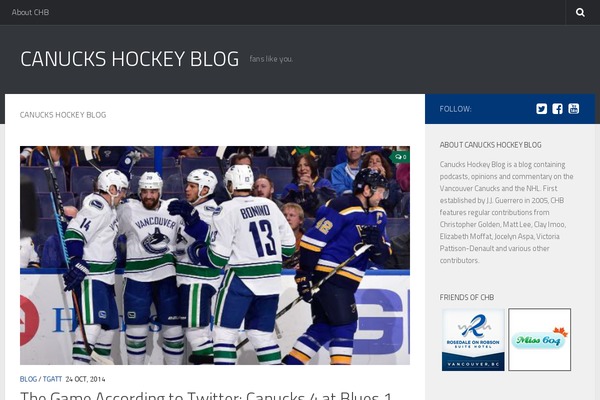Click the 24 Oct, 2014 post date
Viewport: 600px width, 400px height.
tap(85, 379)
